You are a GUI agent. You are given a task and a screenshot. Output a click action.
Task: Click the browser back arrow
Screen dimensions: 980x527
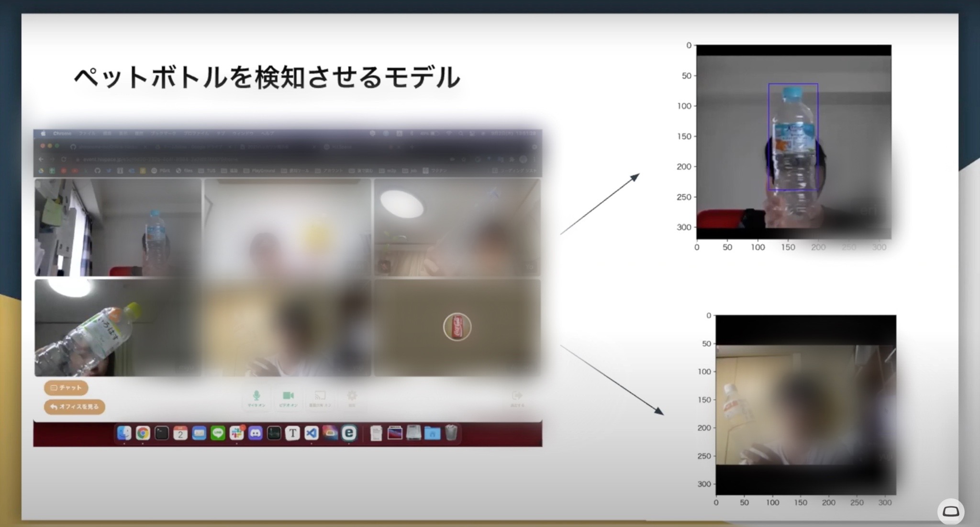point(41,159)
